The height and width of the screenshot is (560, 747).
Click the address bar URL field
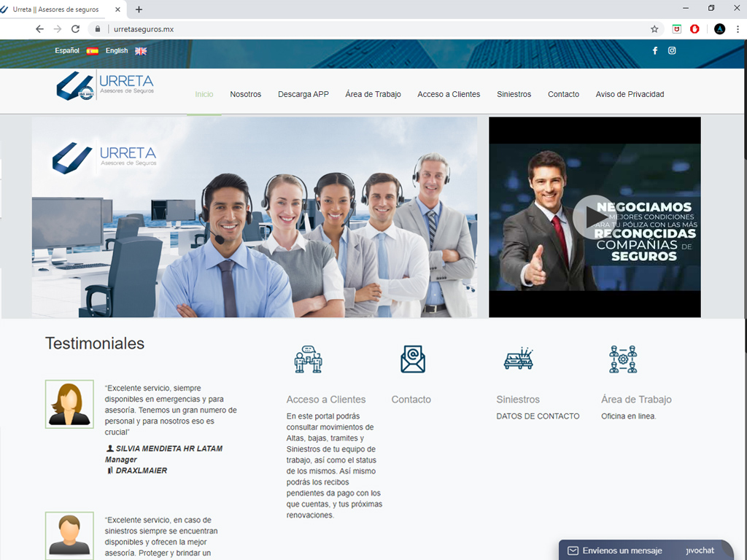click(365, 29)
